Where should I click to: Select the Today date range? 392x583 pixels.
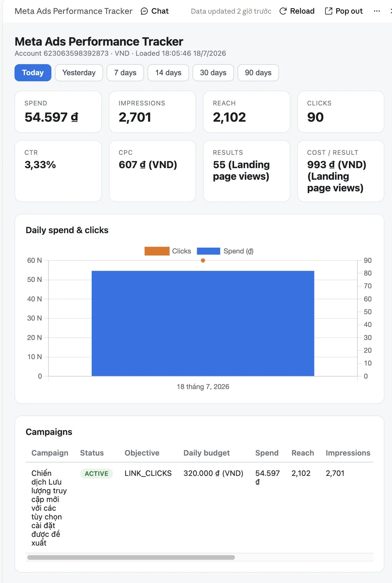click(x=33, y=73)
